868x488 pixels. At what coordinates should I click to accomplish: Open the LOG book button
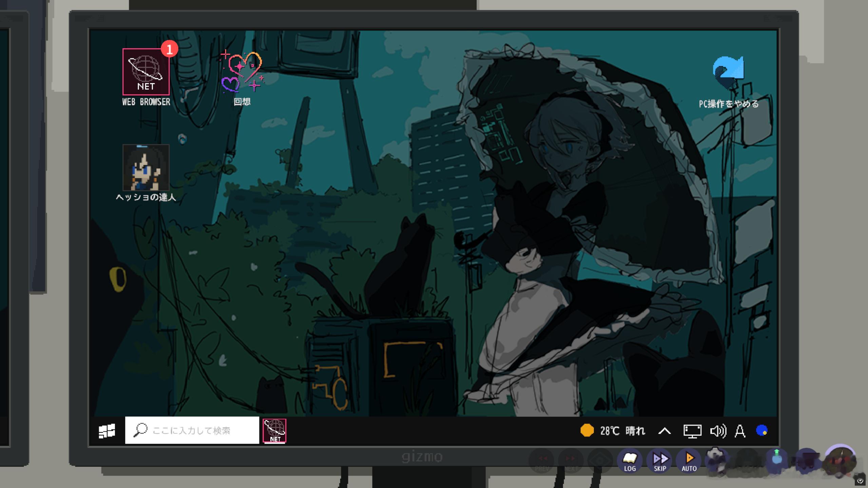[630, 461]
